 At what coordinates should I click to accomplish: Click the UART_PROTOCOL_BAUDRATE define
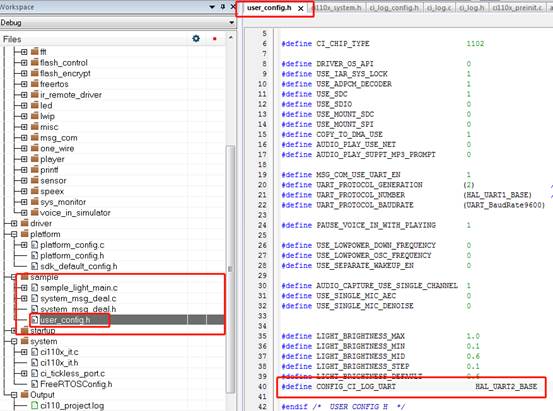click(365, 205)
